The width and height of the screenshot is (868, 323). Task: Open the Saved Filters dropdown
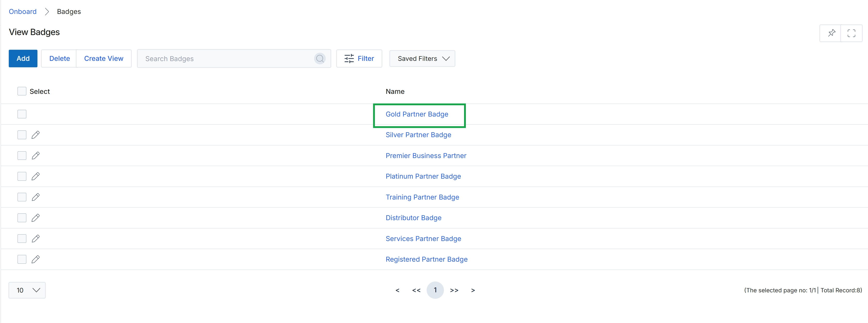point(422,59)
